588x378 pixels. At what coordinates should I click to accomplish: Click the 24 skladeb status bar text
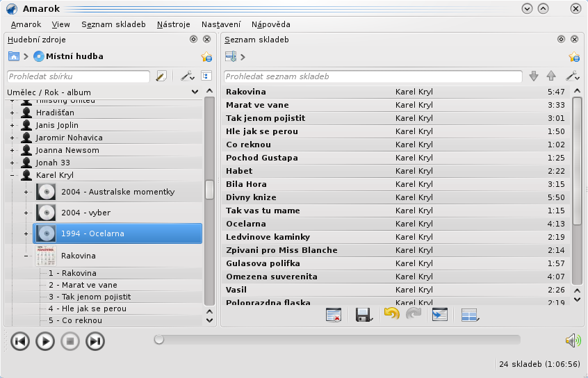tap(539, 364)
